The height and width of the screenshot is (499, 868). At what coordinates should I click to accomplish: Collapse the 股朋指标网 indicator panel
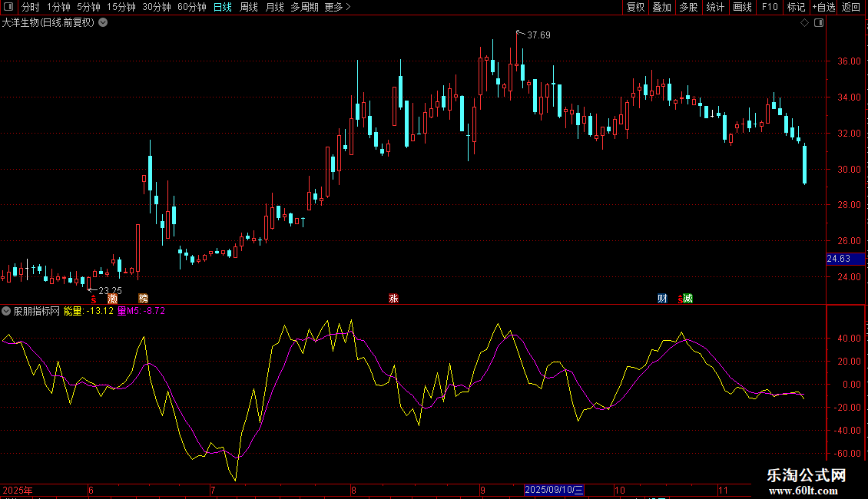(6, 311)
